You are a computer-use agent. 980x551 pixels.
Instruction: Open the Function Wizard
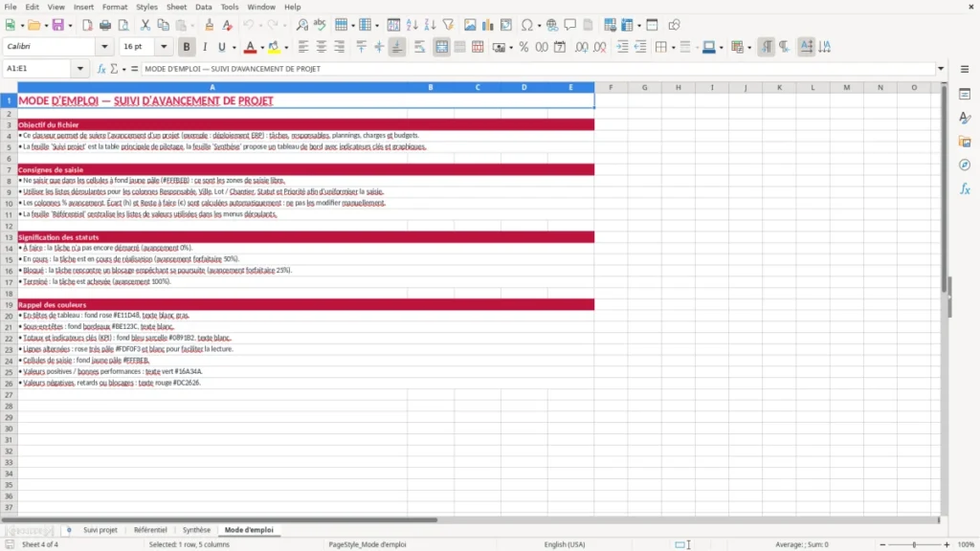[101, 69]
